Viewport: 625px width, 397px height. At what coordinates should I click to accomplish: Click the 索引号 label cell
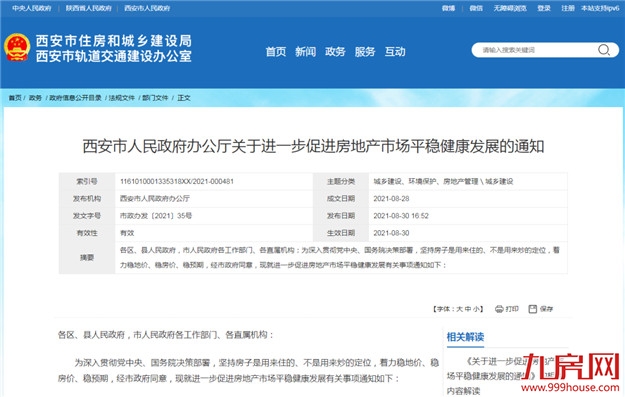coord(87,181)
